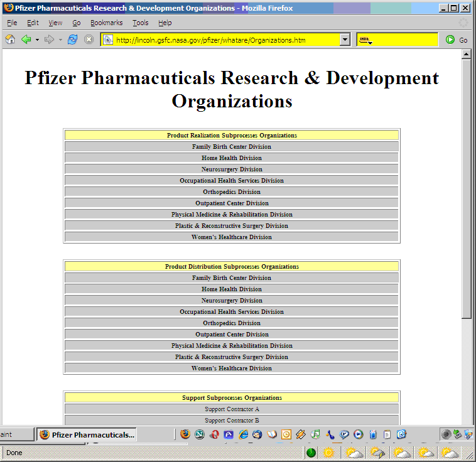The image size is (476, 462).
Task: Click the green radar icon in status bar
Action: [311, 453]
